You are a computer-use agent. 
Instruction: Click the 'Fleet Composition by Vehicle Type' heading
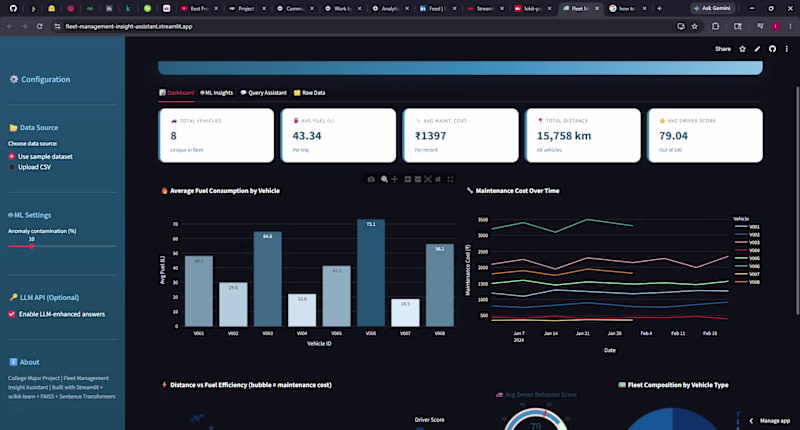pyautogui.click(x=678, y=385)
